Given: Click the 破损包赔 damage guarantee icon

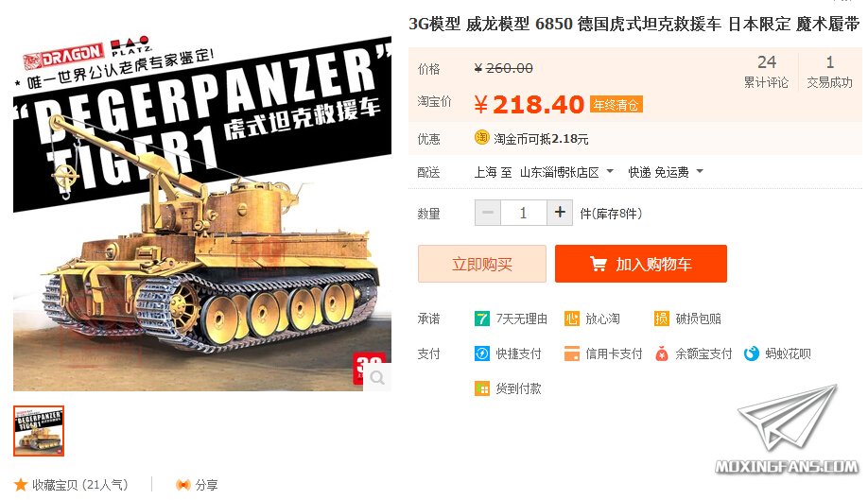Looking at the screenshot, I should (662, 319).
